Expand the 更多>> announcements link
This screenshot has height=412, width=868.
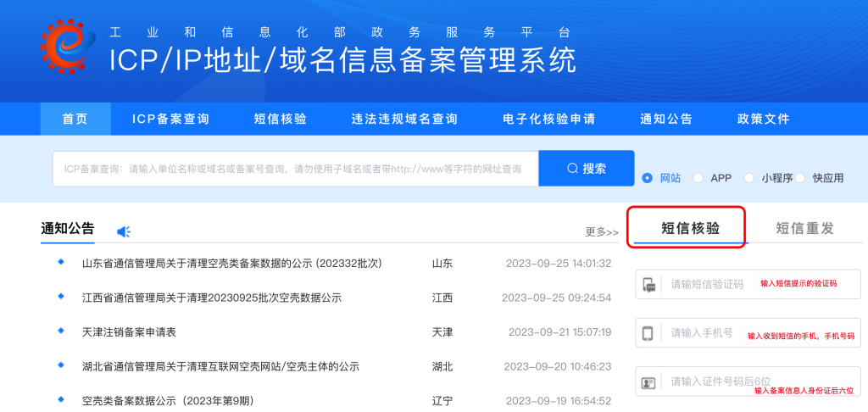pos(602,231)
